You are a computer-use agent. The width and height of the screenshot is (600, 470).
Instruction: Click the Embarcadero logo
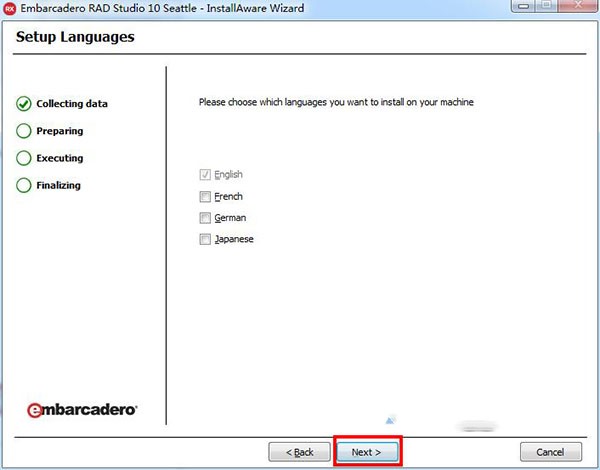point(82,408)
